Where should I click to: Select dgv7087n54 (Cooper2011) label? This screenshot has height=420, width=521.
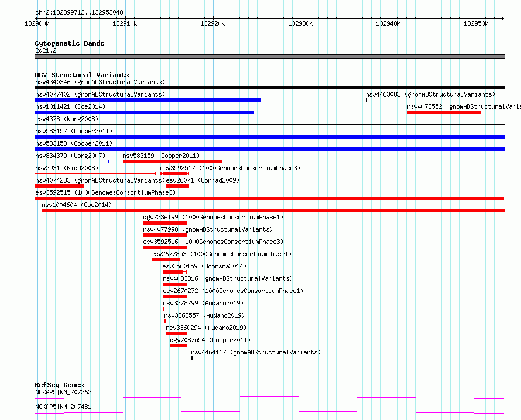coord(210,340)
